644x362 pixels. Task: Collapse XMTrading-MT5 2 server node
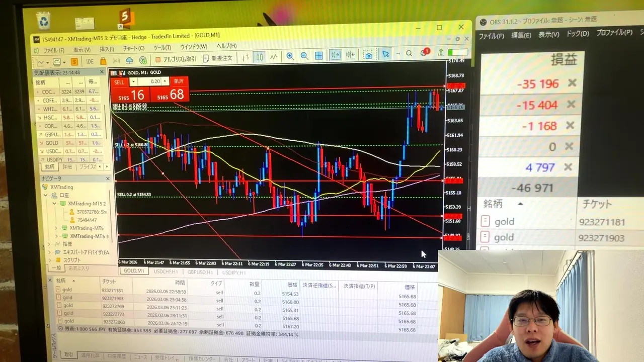(x=54, y=204)
